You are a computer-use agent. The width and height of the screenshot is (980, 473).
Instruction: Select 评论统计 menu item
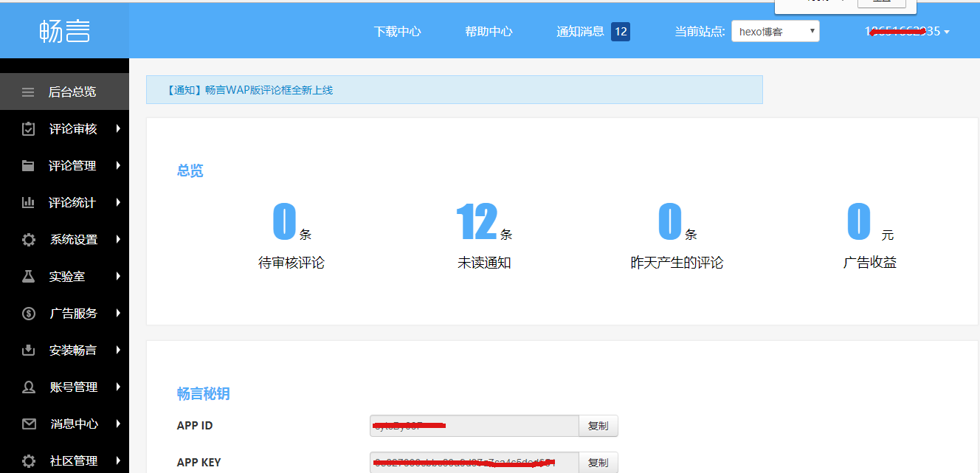[x=64, y=203]
